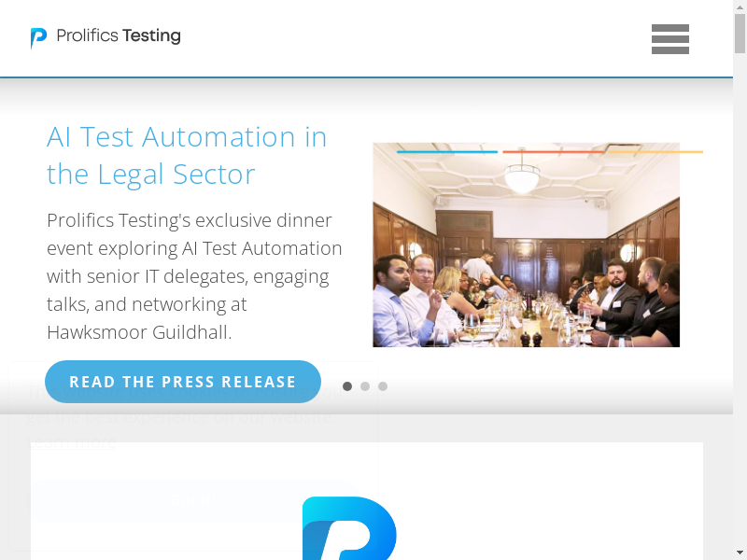Click the Prolifics Testing wordmark text
The width and height of the screenshot is (747, 560).
tap(119, 35)
